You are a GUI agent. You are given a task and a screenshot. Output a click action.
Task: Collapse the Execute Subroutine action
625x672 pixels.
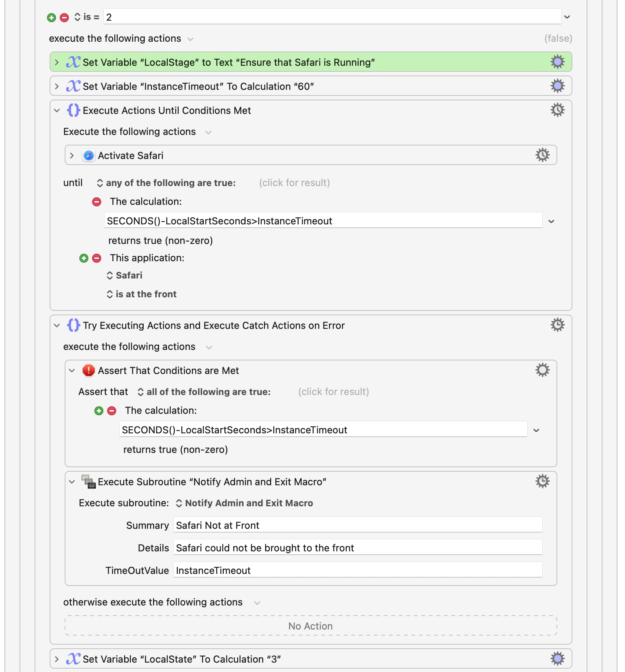pos(72,482)
